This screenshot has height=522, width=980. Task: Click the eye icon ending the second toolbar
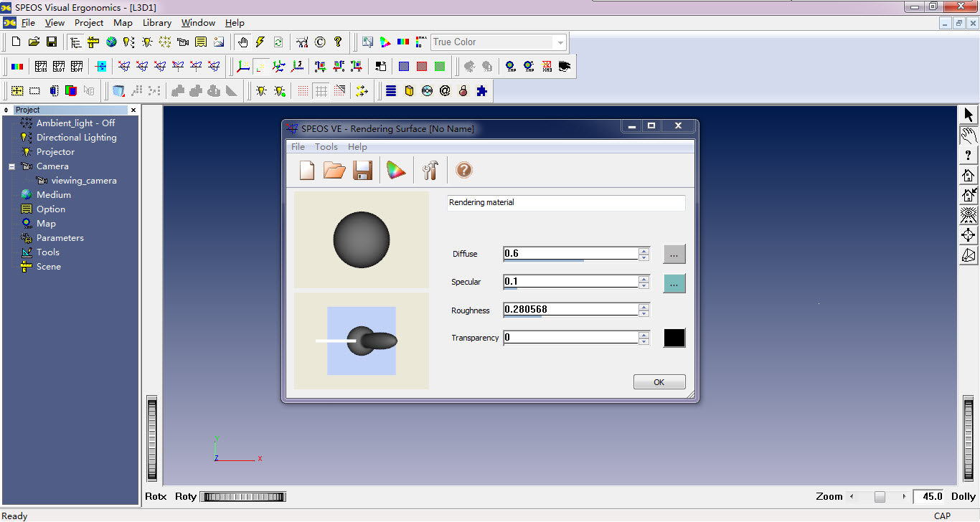pyautogui.click(x=565, y=67)
